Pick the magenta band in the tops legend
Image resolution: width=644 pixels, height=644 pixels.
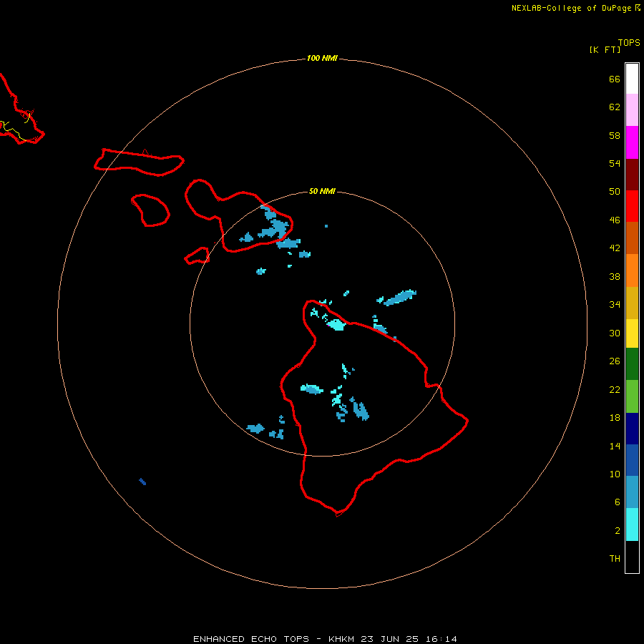coord(632,142)
